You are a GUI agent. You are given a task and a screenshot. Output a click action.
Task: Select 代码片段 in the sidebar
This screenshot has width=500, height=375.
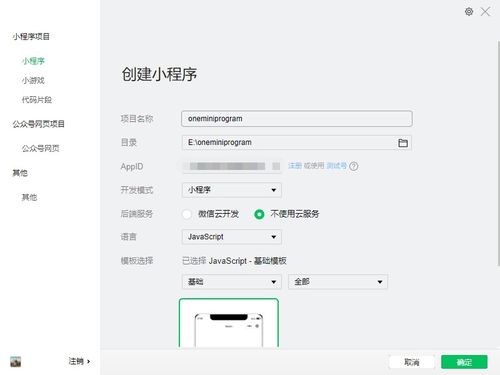[37, 100]
